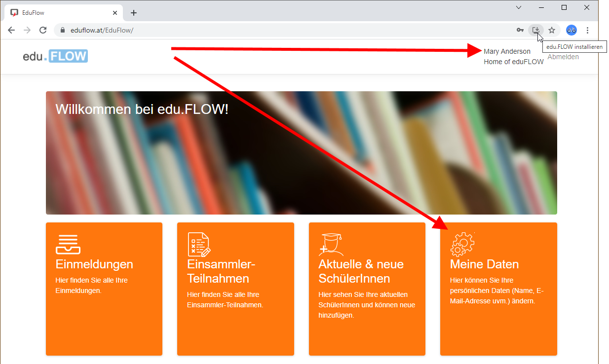
Task: Close the EduFlow tab
Action: click(x=115, y=13)
